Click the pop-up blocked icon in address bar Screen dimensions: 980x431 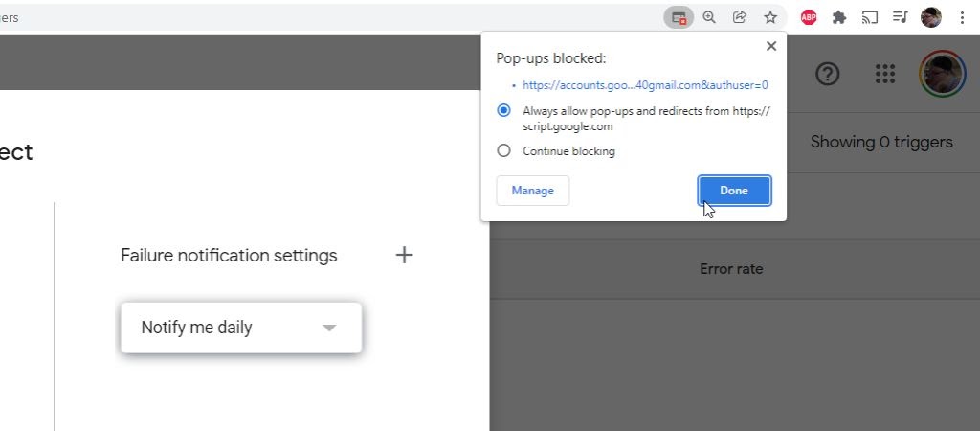coord(679,17)
